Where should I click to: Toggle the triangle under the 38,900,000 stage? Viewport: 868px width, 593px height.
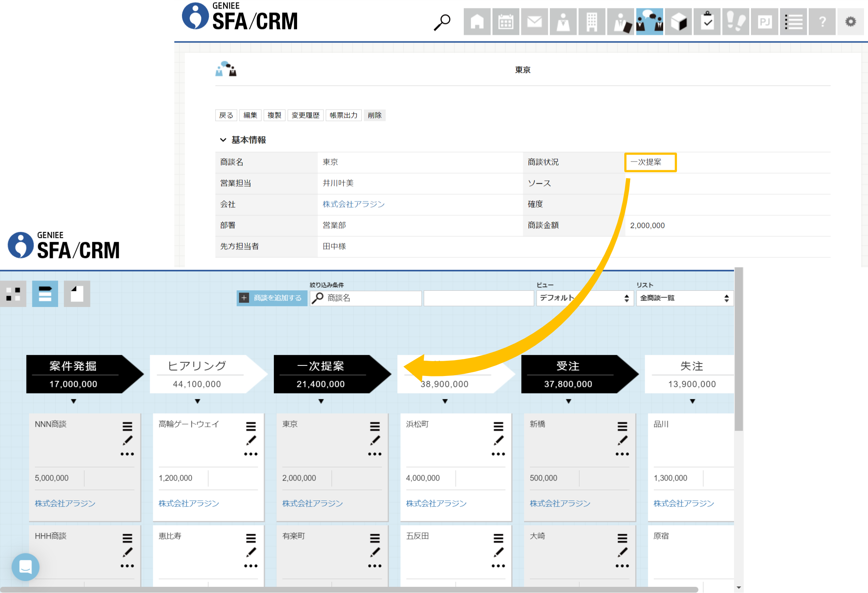[x=445, y=401]
